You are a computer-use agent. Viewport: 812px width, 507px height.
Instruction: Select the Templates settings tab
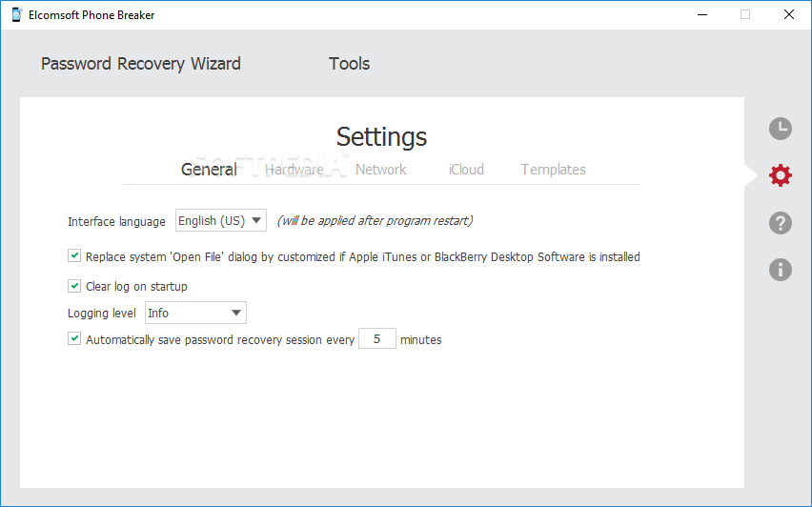(x=553, y=170)
